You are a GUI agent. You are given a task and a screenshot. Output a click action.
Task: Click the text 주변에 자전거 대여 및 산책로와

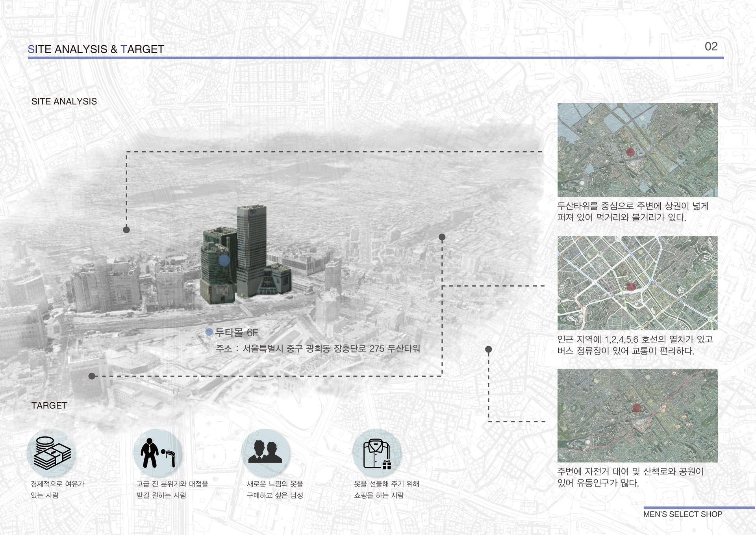[630, 471]
